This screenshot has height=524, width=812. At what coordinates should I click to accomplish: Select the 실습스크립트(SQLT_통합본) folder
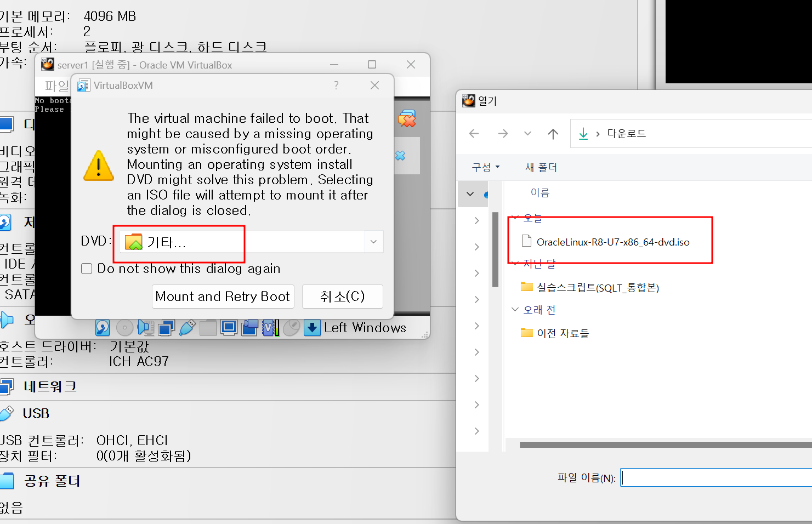(x=598, y=287)
